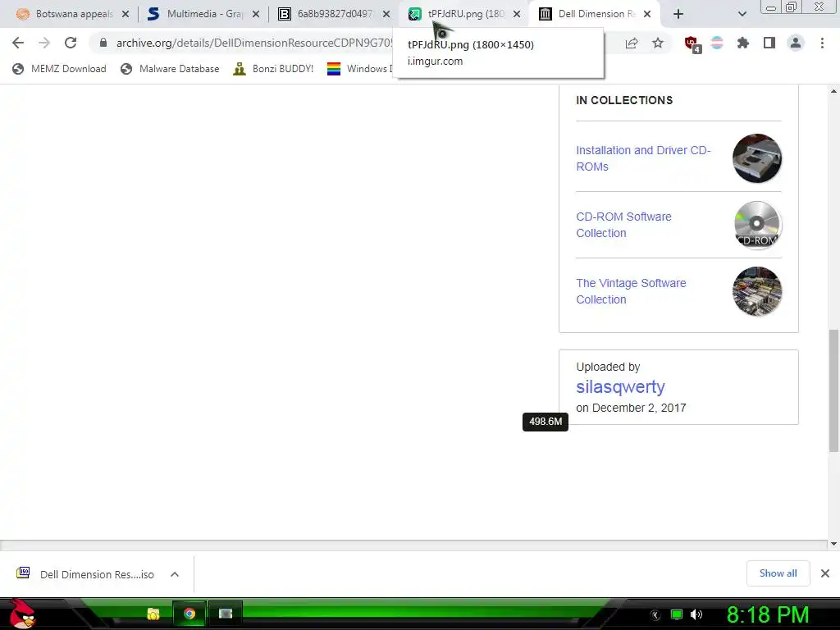Close the Botswana appeals tab
Image resolution: width=840 pixels, height=630 pixels.
[x=126, y=14]
